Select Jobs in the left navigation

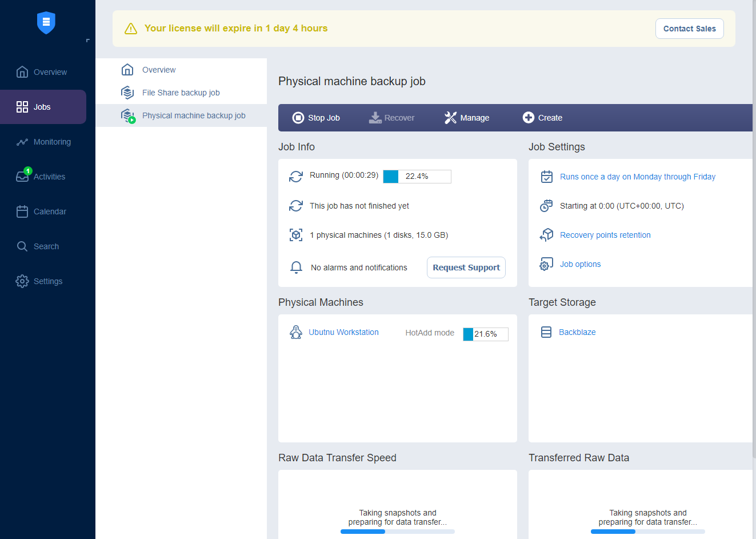43,107
